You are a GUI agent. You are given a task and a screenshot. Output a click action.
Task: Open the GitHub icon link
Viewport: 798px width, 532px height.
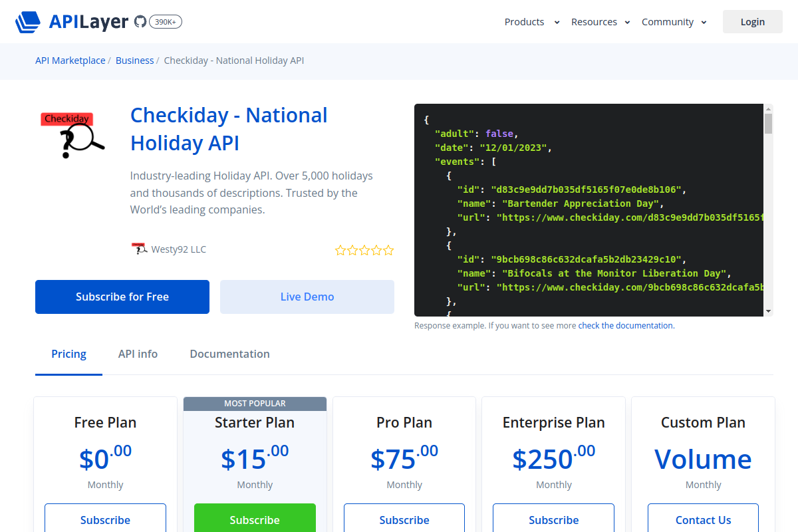(140, 22)
